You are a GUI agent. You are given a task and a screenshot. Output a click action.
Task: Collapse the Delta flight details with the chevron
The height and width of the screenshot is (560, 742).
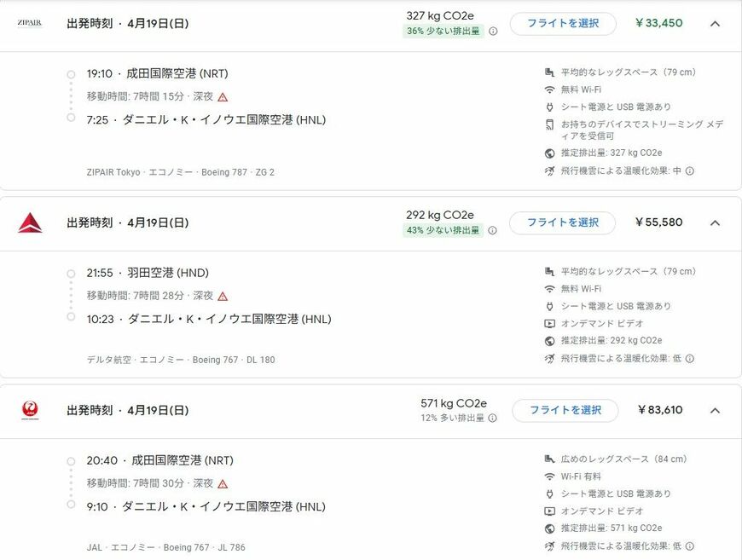715,222
